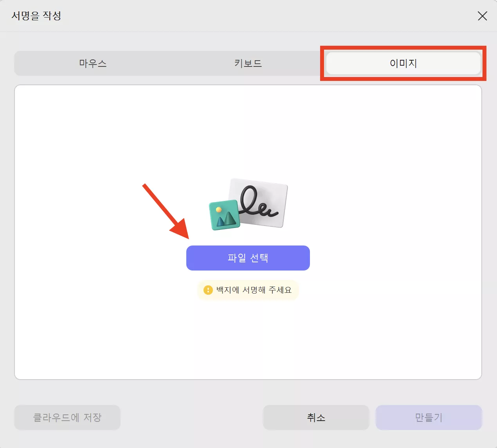497x448 pixels.
Task: Click the 클라우드에 저장 button
Action: click(67, 418)
